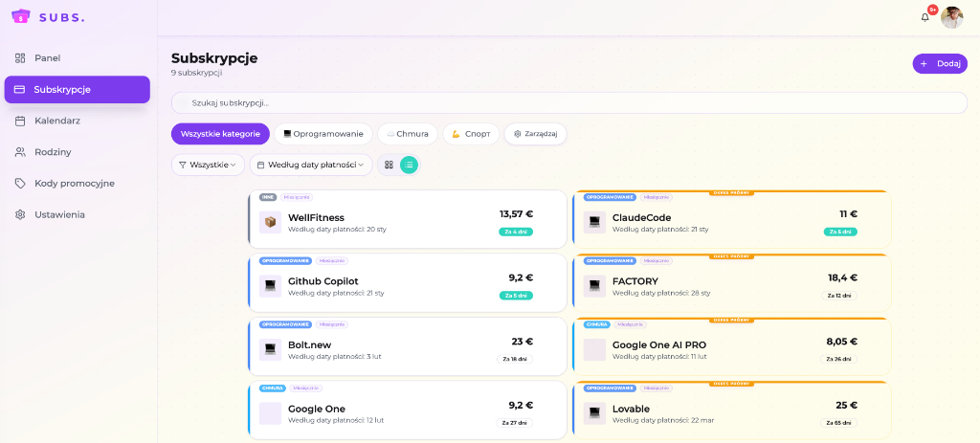Click the Google One placeholder icon
Image resolution: width=980 pixels, height=443 pixels.
pos(270,413)
